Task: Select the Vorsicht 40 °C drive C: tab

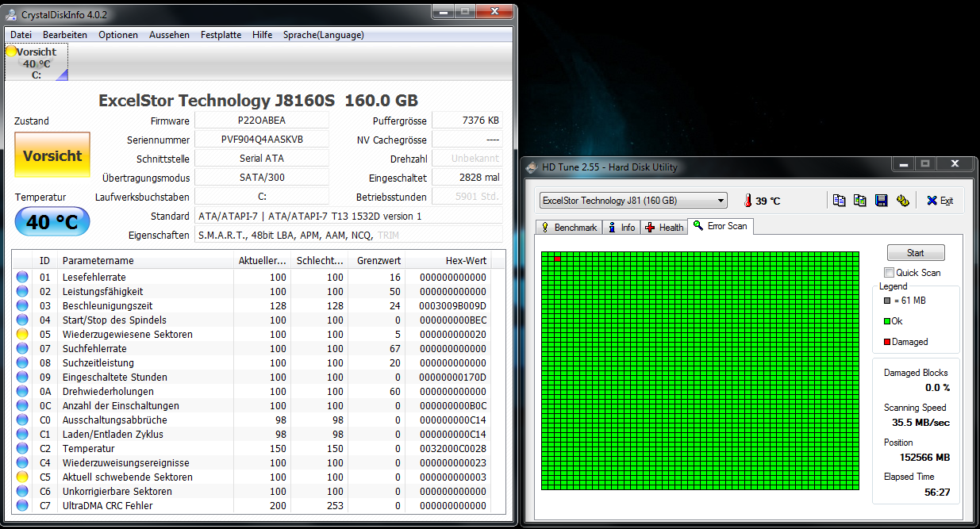Action: pyautogui.click(x=37, y=62)
